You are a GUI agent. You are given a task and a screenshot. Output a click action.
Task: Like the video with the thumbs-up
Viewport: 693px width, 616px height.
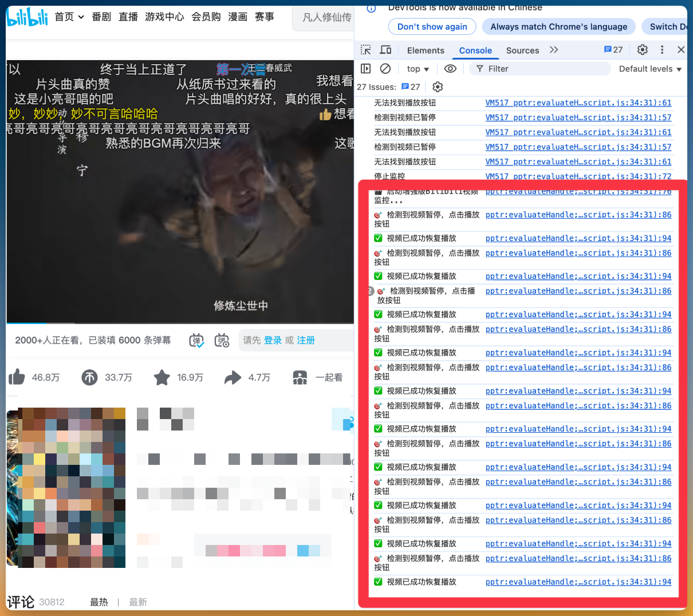pos(17,377)
